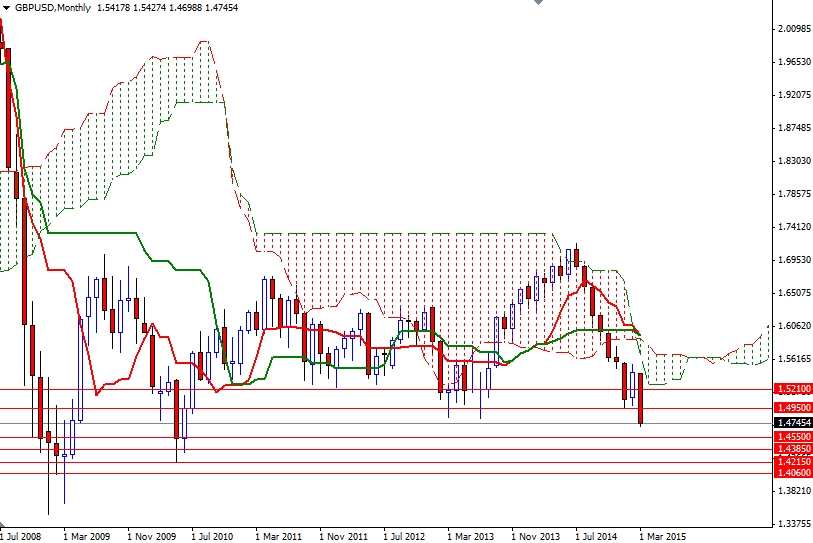
Task: Click the 1 Mar 2013 date label
Action: click(470, 536)
